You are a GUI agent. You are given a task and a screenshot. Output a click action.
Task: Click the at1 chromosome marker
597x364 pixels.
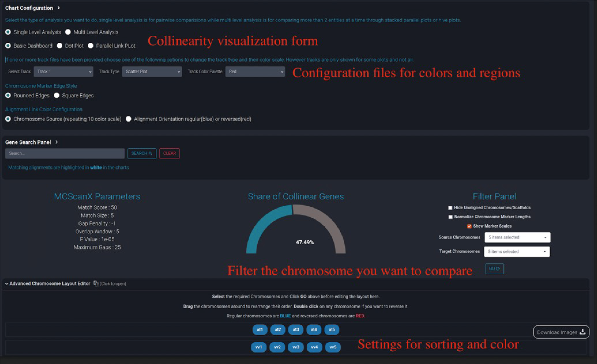260,330
